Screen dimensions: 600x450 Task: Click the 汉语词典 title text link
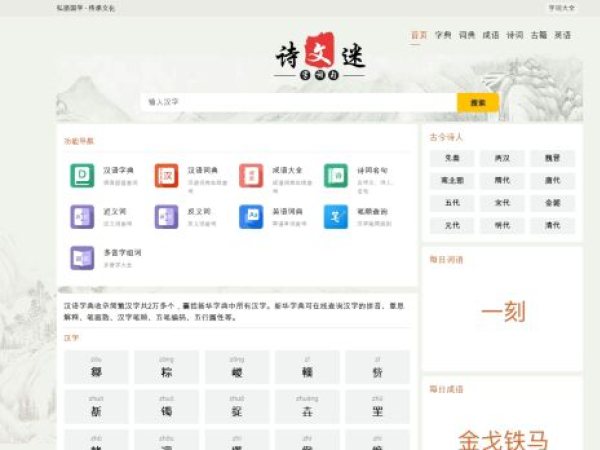[x=203, y=170]
